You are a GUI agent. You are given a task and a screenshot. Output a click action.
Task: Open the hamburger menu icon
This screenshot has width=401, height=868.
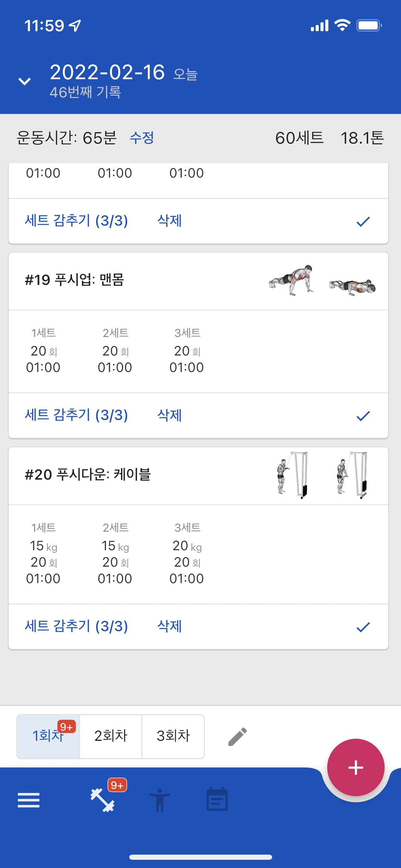[x=29, y=800]
